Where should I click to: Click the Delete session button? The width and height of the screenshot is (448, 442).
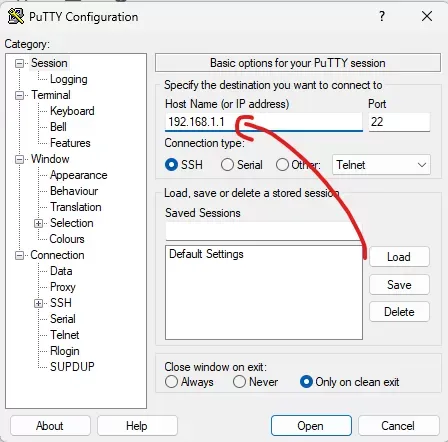coord(399,312)
